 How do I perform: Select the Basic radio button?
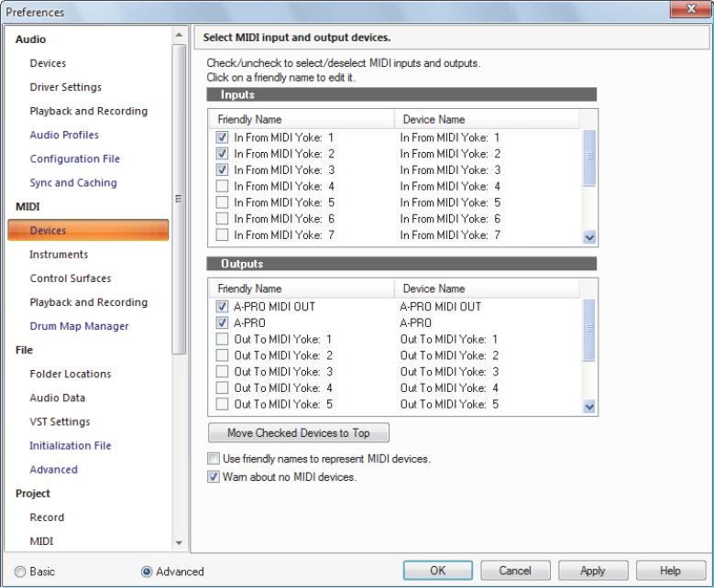pyautogui.click(x=20, y=572)
